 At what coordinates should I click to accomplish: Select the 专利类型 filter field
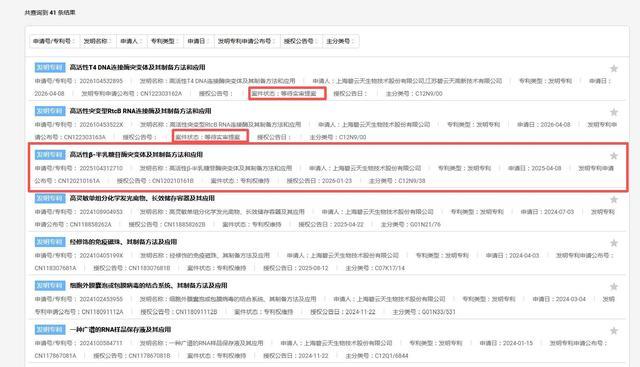165,41
